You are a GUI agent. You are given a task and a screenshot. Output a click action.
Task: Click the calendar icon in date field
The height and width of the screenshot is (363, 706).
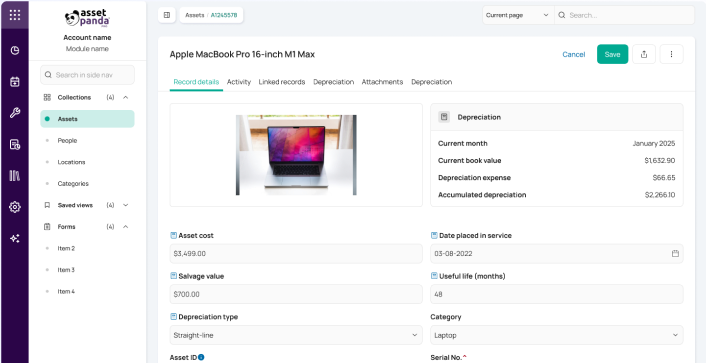(x=675, y=254)
